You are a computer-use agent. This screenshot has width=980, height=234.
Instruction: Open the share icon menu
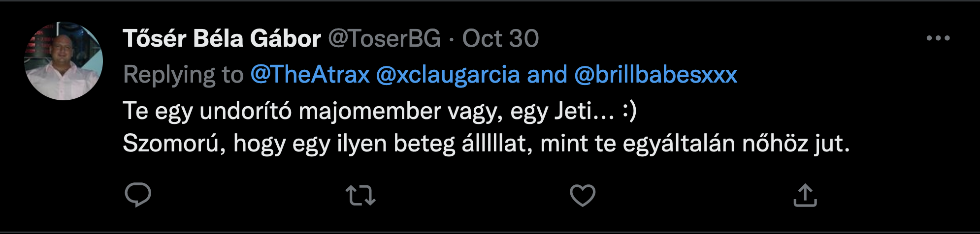pos(805,195)
